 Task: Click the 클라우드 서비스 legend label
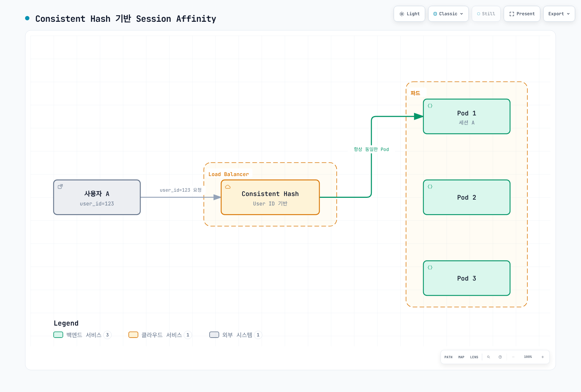(162, 335)
